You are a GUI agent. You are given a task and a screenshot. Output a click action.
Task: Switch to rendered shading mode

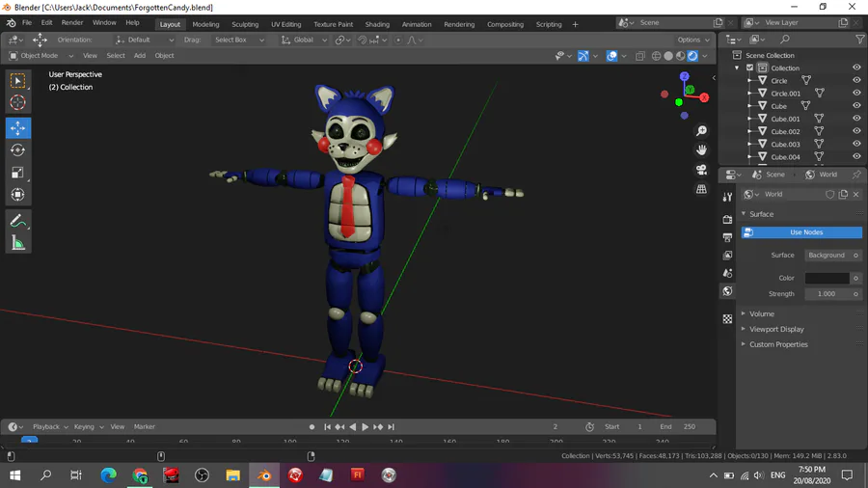point(692,56)
